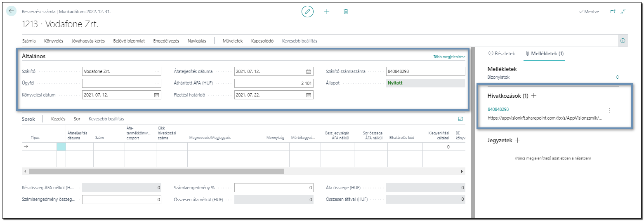
Task: Open Kezelés menu in Sorok
Action: 58,119
